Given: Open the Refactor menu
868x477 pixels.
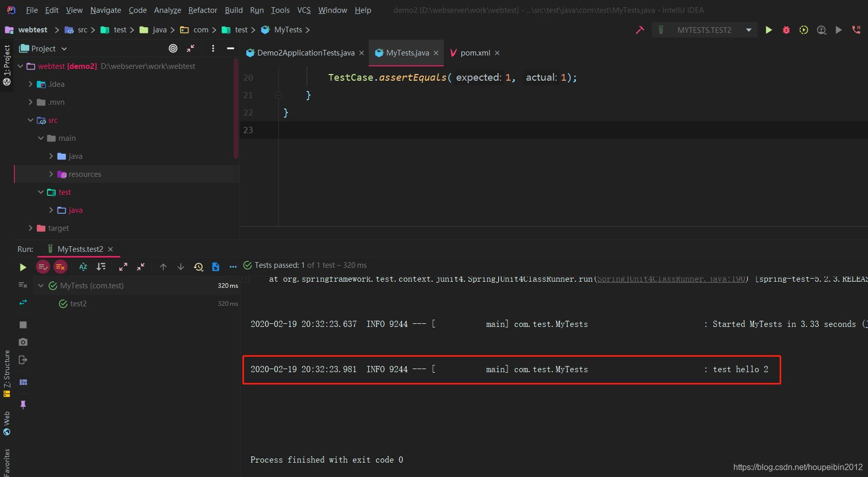Looking at the screenshot, I should coord(203,10).
